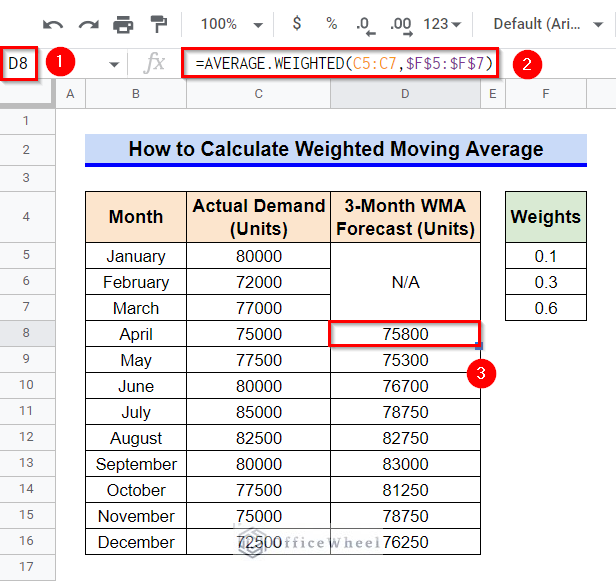Screen dimensions: 616x581
Task: Click the 0.3 weight cell
Action: click(546, 282)
